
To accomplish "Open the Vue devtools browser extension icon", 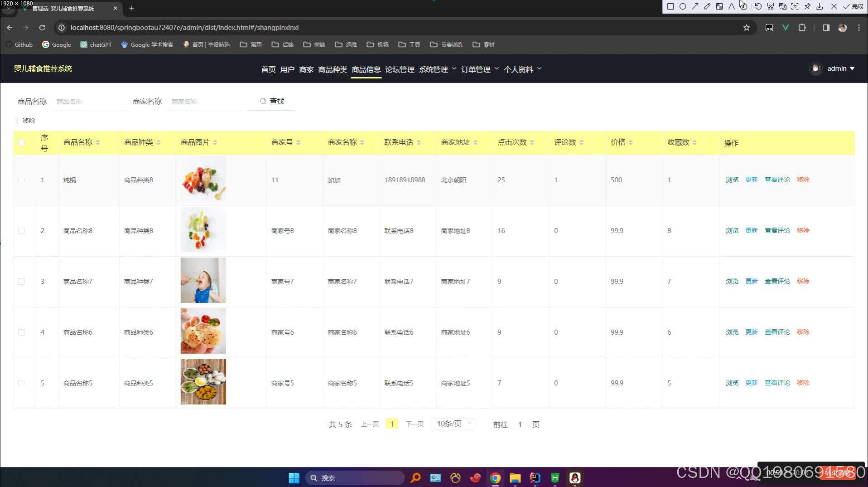I will coord(786,28).
